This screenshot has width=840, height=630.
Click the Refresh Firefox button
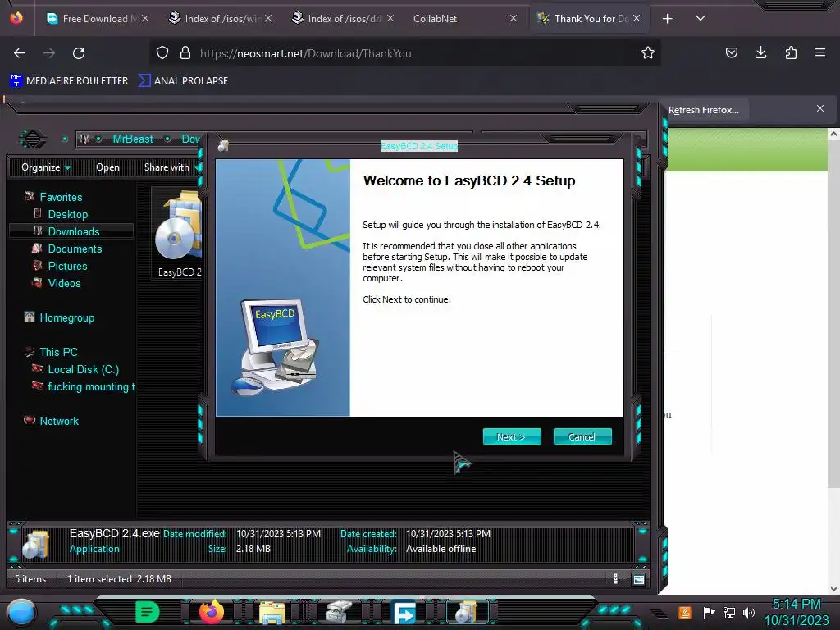pos(703,110)
